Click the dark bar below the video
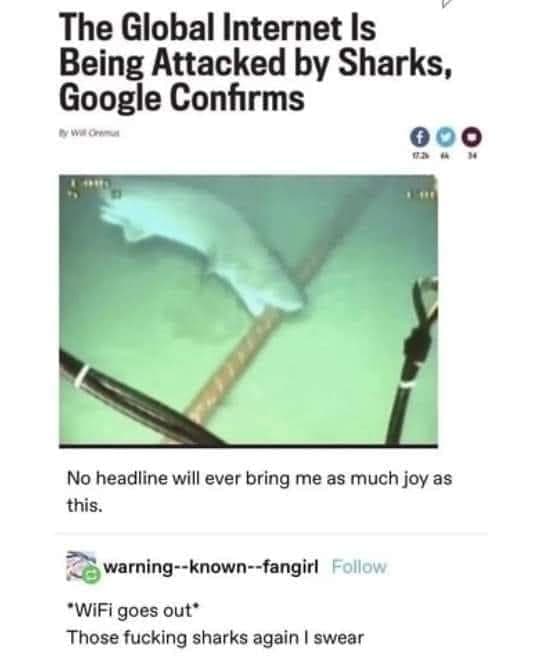 (249, 446)
